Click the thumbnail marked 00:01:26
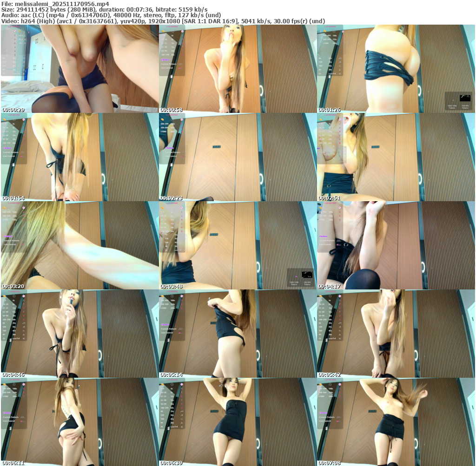 [x=396, y=69]
